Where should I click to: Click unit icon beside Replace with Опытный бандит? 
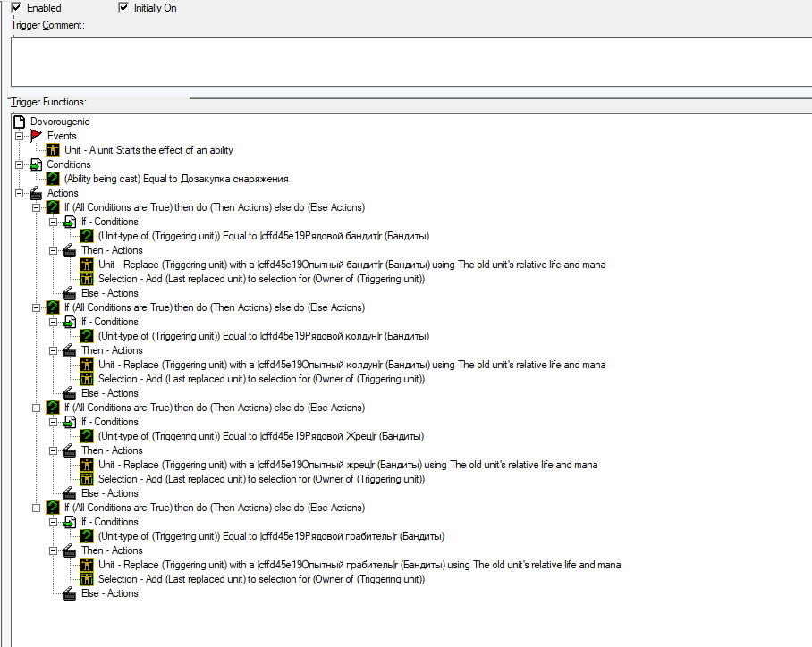(87, 265)
